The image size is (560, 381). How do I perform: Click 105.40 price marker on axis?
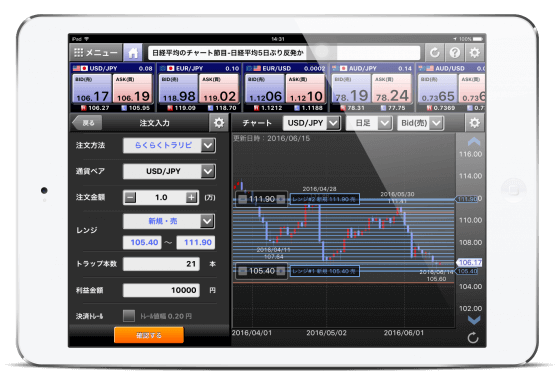(x=467, y=271)
